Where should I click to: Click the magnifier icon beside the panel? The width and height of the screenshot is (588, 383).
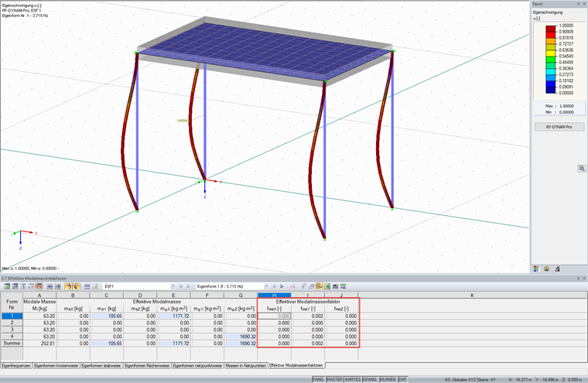click(x=581, y=169)
